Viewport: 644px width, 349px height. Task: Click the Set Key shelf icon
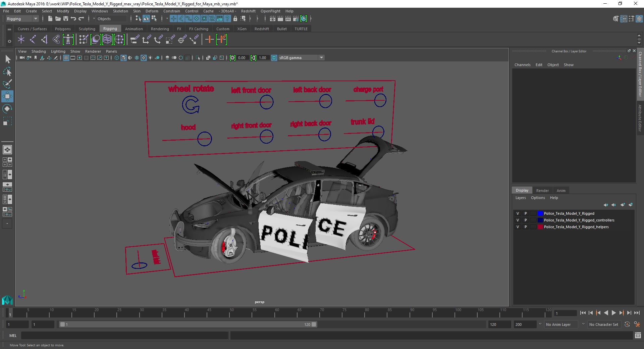(x=210, y=40)
